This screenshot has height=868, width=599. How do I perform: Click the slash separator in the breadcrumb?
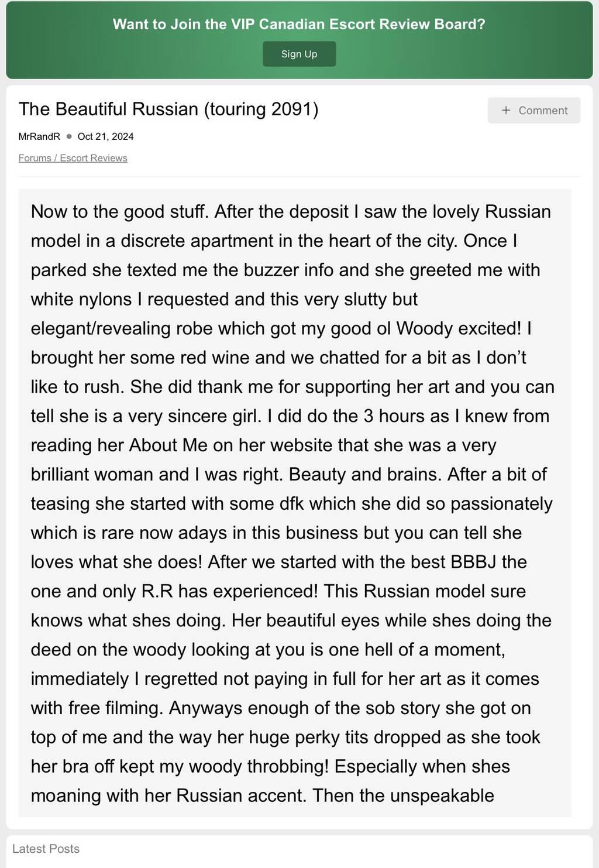[x=56, y=158]
